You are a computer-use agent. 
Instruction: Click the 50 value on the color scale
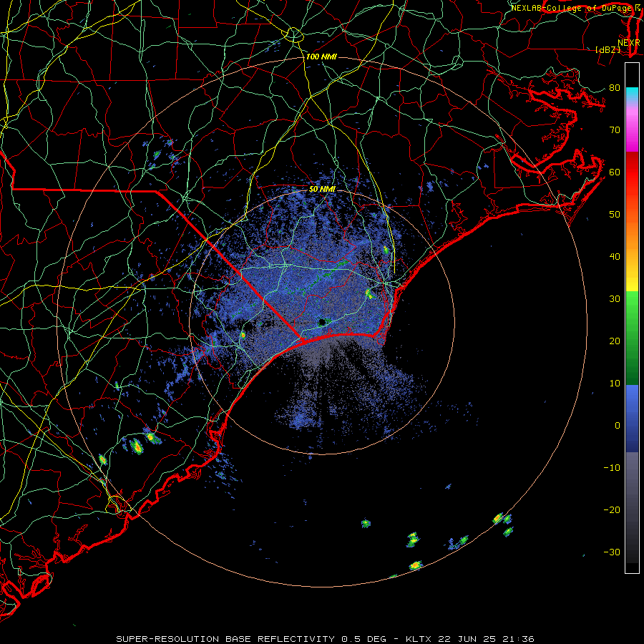coord(615,215)
